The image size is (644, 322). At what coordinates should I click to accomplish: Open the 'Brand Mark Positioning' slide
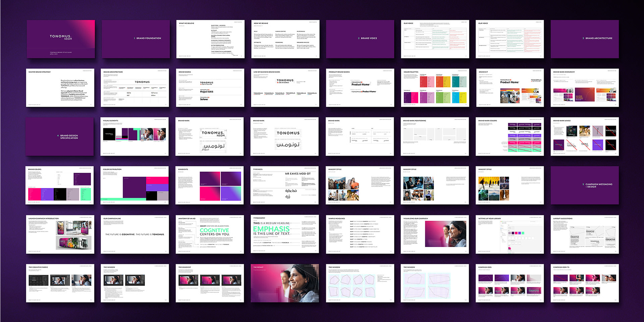tap(435, 137)
